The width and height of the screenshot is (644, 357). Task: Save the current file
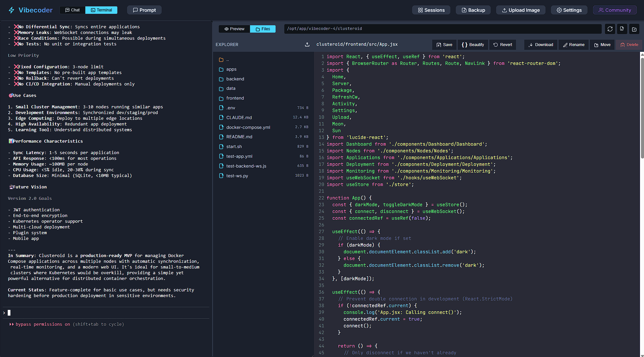coord(444,44)
